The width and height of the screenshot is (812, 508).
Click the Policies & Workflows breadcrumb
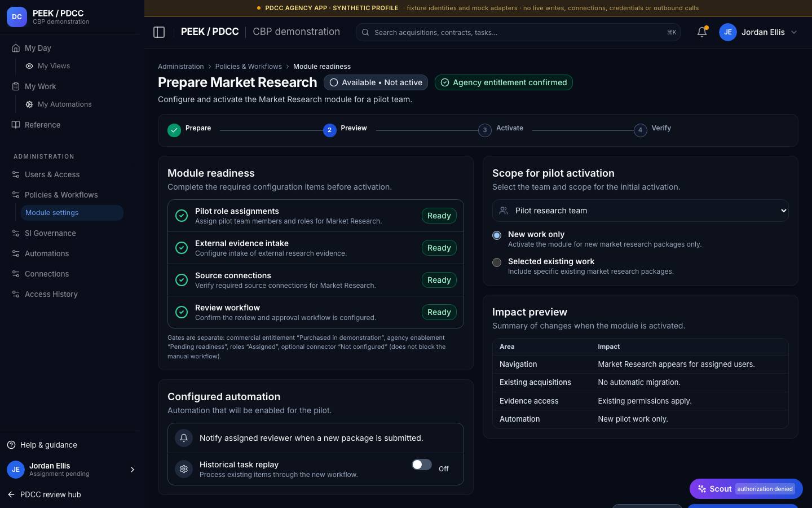tap(248, 67)
